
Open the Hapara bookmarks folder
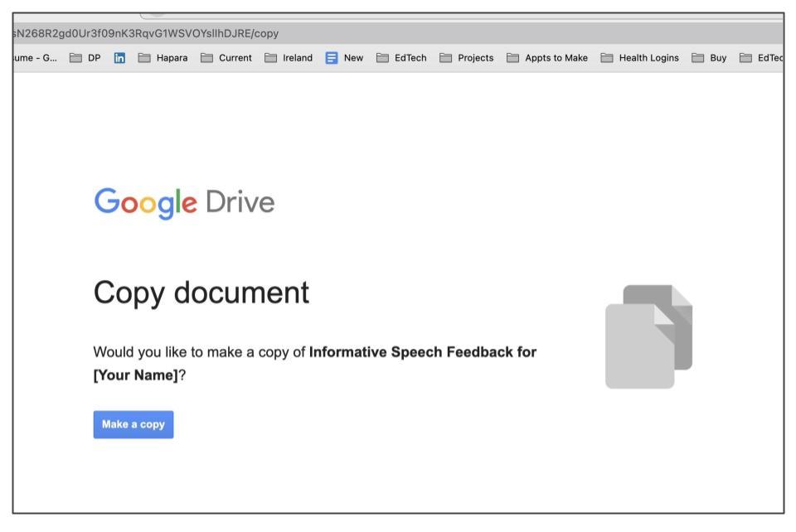pos(163,58)
